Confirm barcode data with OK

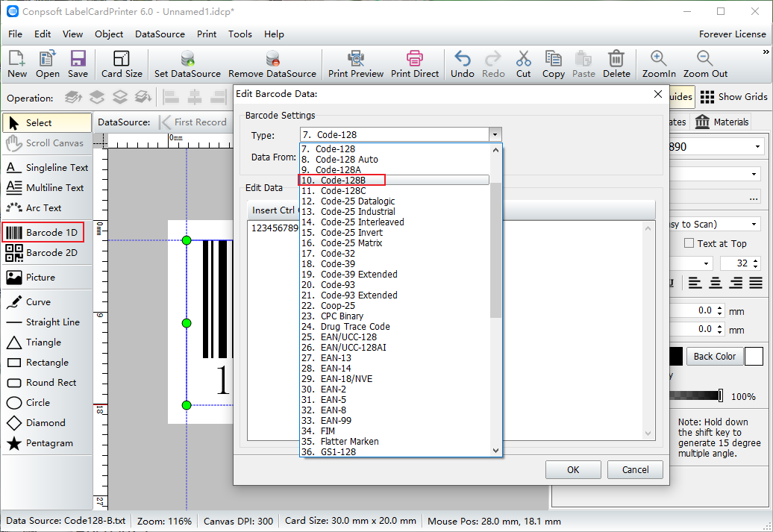click(x=573, y=470)
